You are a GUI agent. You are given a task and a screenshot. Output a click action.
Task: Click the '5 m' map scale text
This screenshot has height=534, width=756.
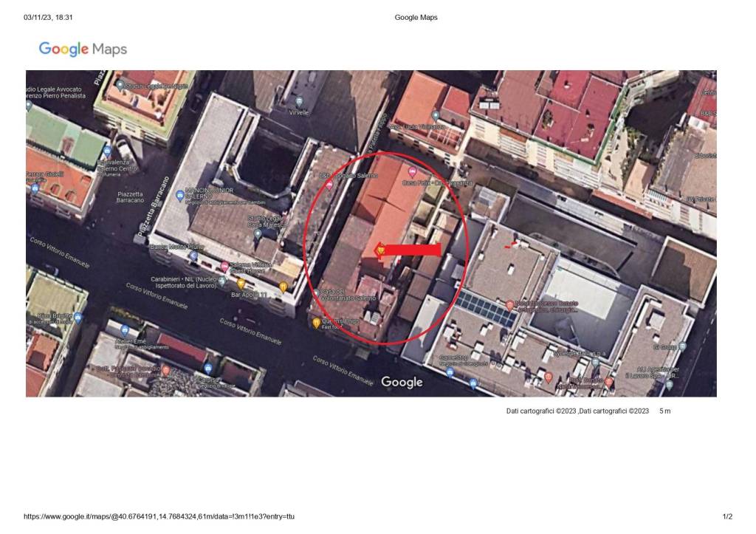tap(665, 411)
